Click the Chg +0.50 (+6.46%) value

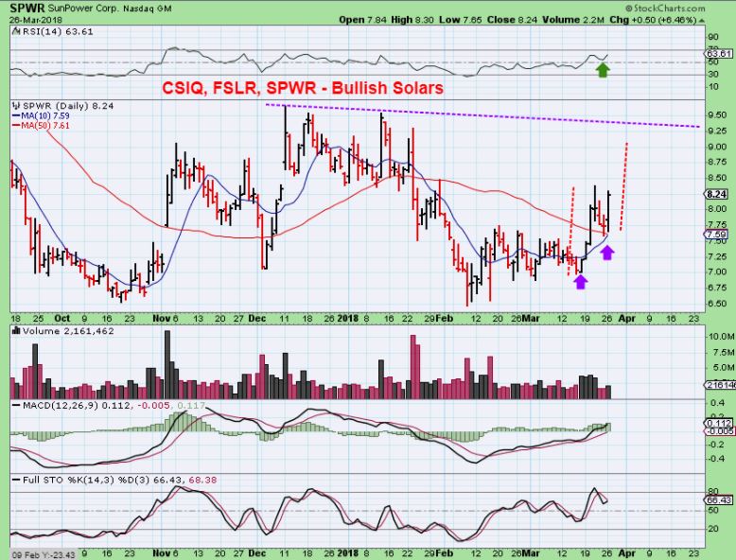pyautogui.click(x=653, y=20)
